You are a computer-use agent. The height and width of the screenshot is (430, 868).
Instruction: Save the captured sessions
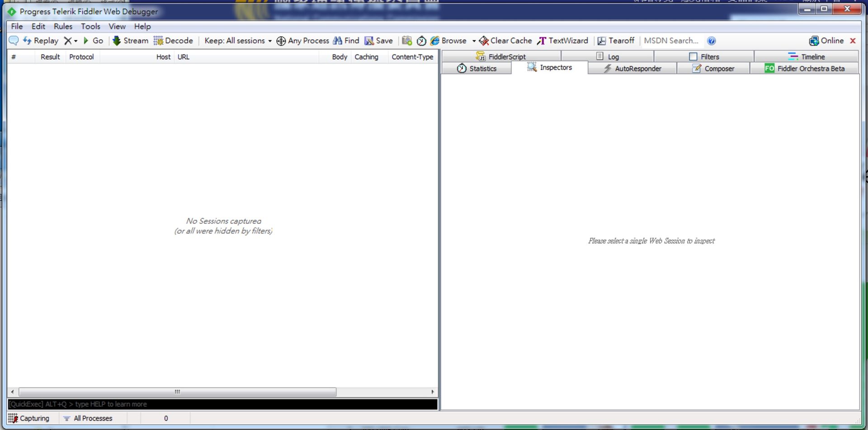[x=379, y=41]
